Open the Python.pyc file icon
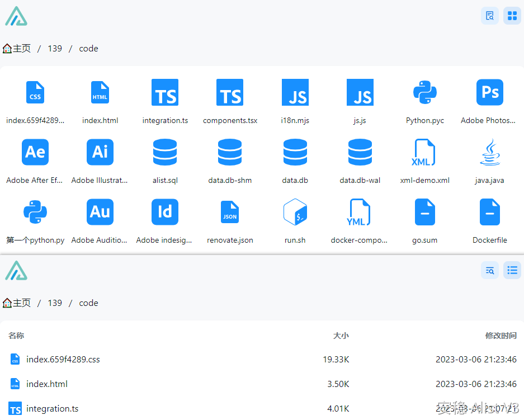Viewport: 524px width, 420px height. (x=425, y=93)
